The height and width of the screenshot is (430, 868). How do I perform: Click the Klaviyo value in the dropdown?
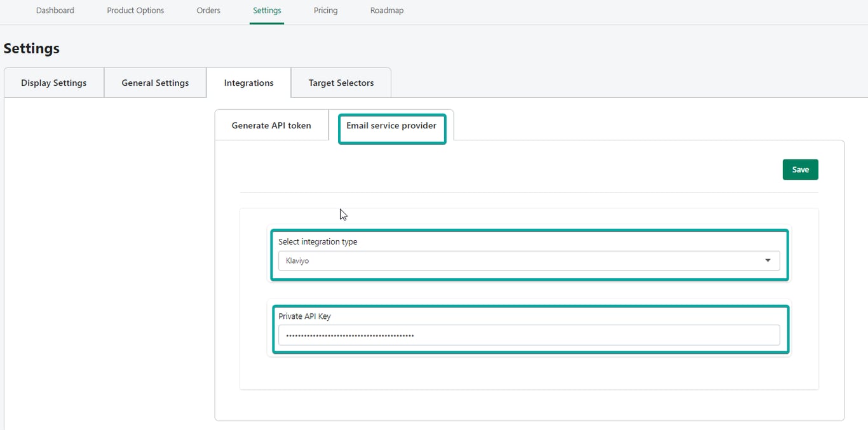click(297, 261)
